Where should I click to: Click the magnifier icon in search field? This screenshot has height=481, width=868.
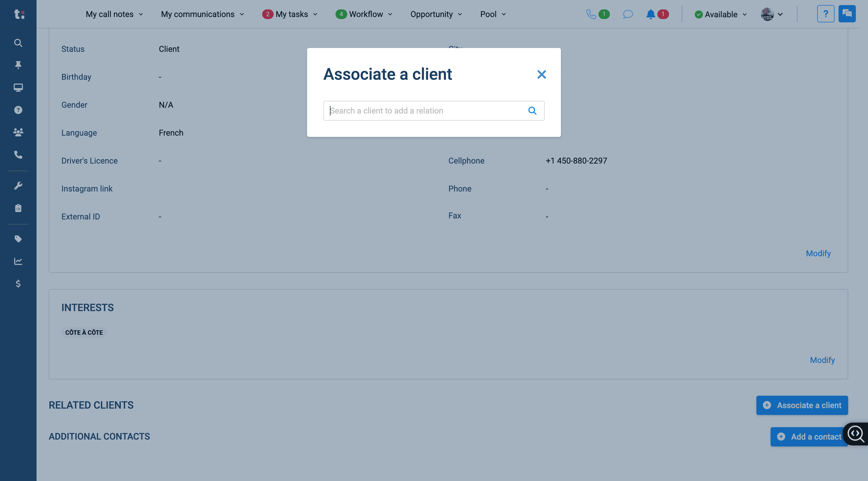[532, 110]
